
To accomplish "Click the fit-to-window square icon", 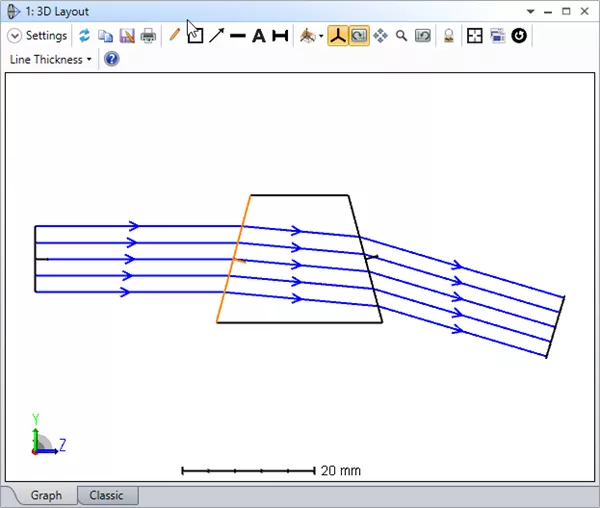I will (475, 36).
